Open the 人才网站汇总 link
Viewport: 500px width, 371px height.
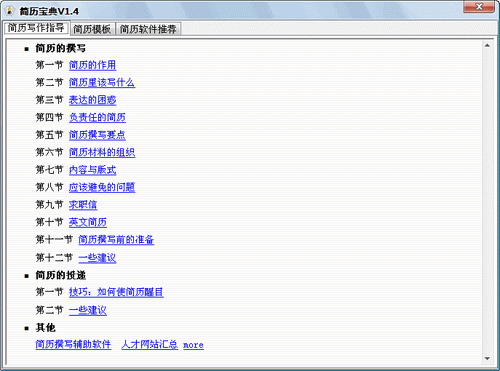point(149,344)
